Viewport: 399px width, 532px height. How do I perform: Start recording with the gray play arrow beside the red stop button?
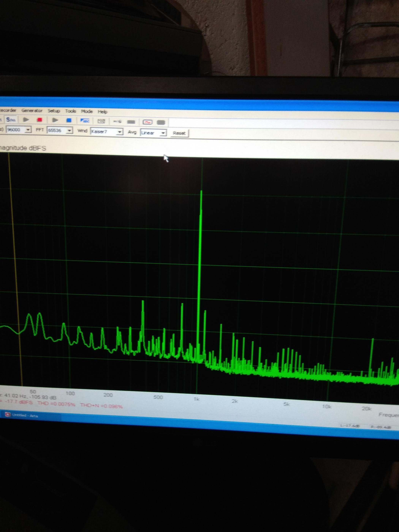point(26,120)
